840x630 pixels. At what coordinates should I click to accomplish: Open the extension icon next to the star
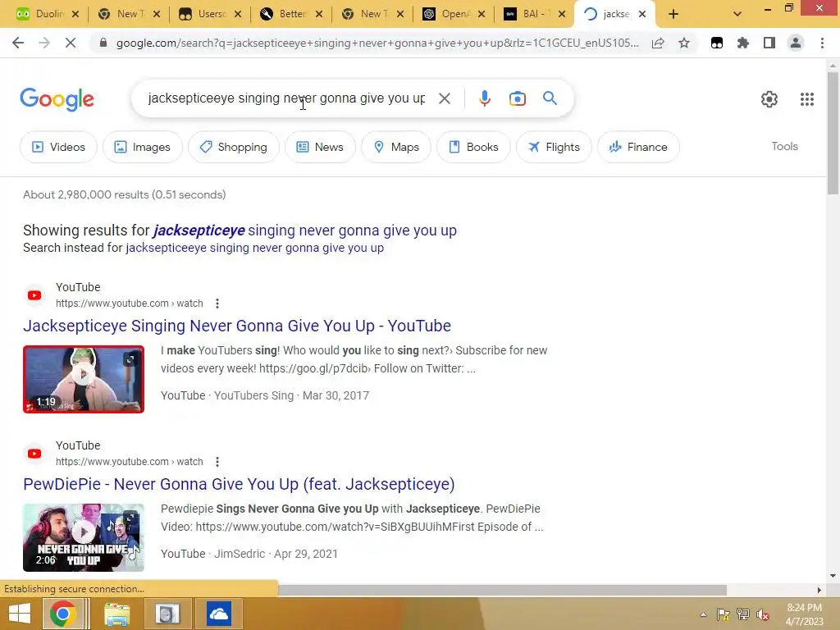pos(717,43)
